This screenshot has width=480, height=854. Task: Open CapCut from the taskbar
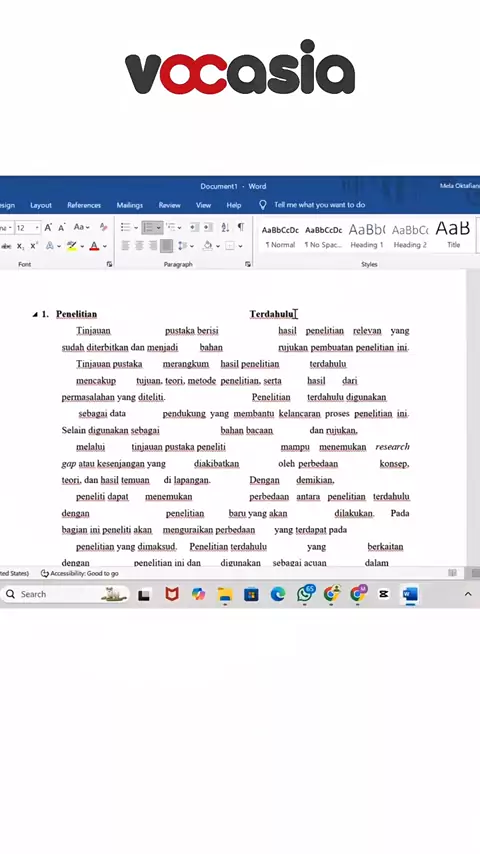(384, 594)
